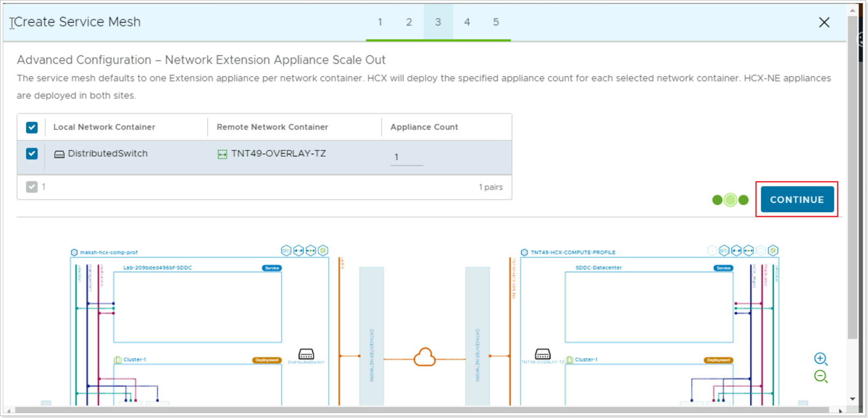
Task: Click first service hexagon above maksh profile
Action: pyautogui.click(x=286, y=250)
